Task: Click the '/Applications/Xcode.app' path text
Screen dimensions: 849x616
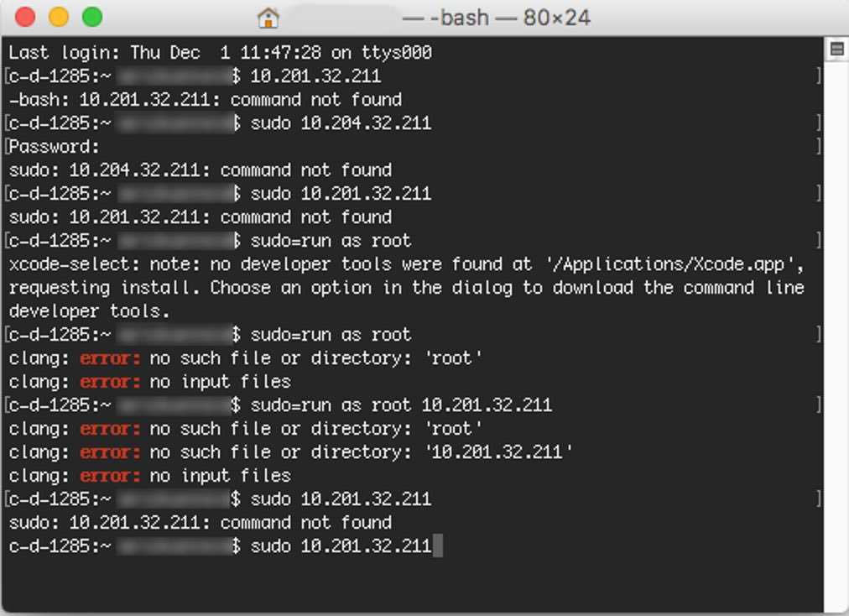Action: [671, 264]
